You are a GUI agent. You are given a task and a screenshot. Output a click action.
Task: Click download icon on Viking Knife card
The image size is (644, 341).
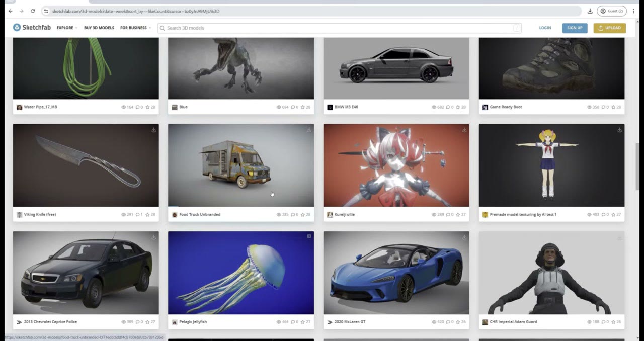pos(153,130)
